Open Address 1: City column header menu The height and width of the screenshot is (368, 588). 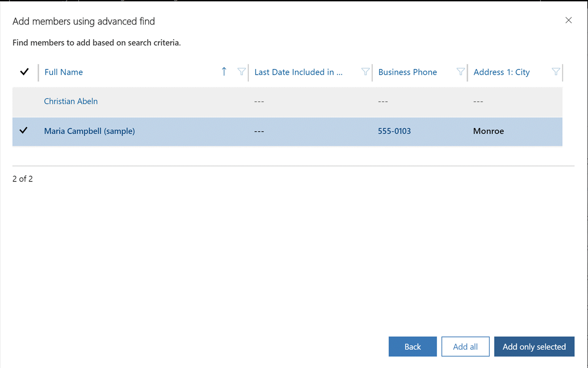pos(501,72)
